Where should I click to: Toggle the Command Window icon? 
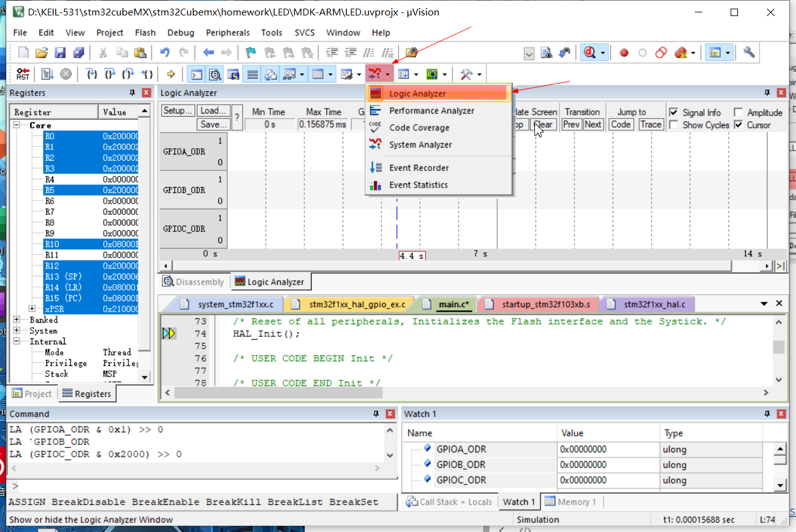[x=196, y=75]
